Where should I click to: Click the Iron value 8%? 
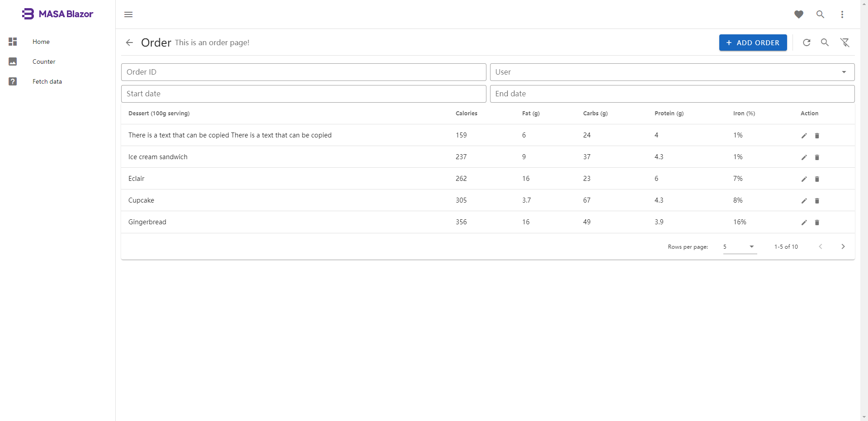(738, 200)
